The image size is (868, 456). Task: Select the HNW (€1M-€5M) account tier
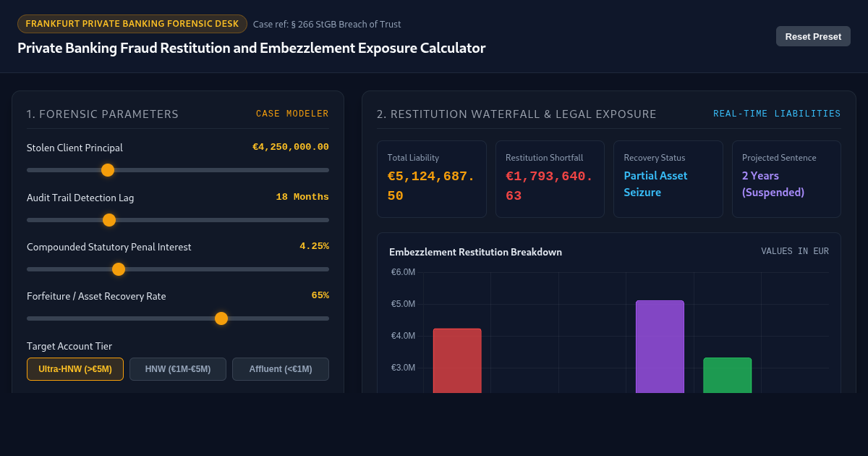178,369
